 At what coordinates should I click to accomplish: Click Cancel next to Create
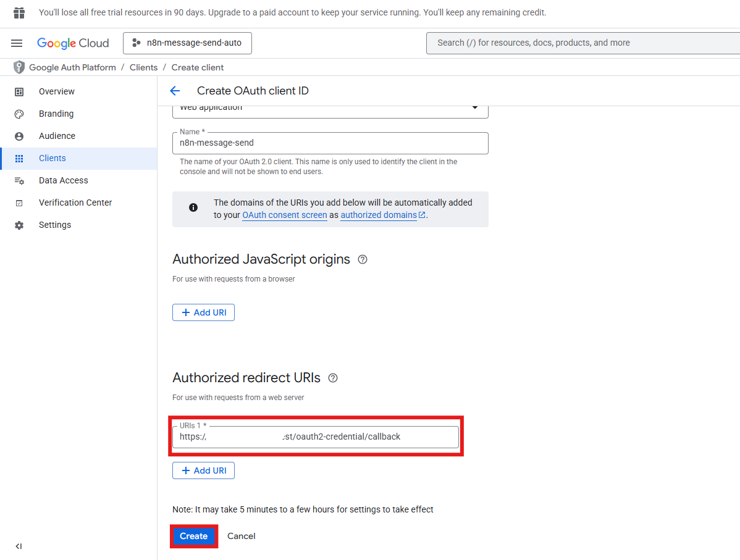pyautogui.click(x=241, y=536)
